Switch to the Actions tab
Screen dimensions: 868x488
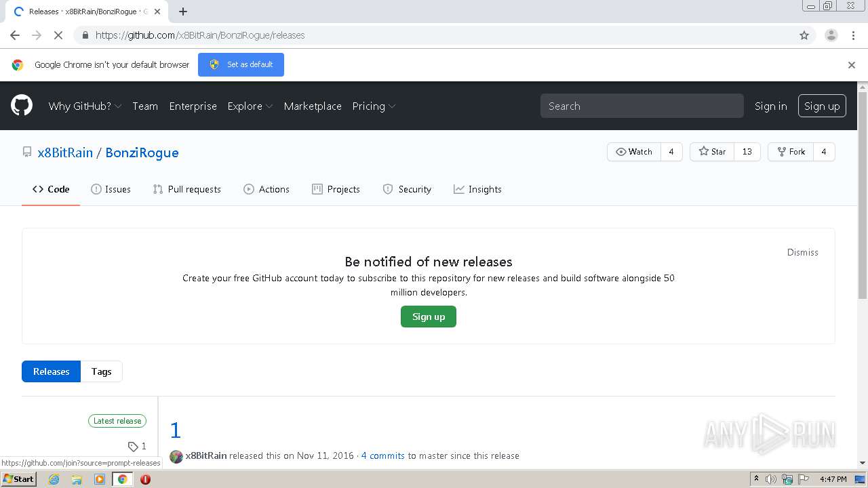pos(267,189)
